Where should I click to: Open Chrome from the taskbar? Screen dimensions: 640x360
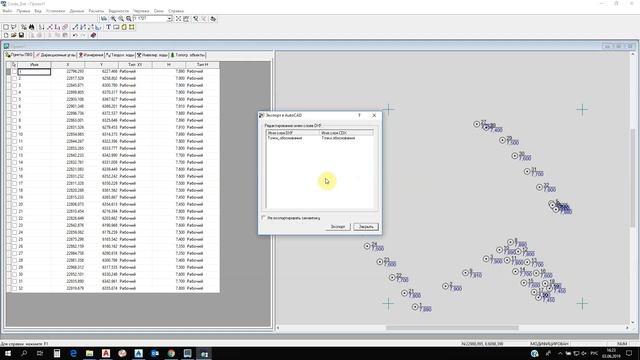(171, 353)
